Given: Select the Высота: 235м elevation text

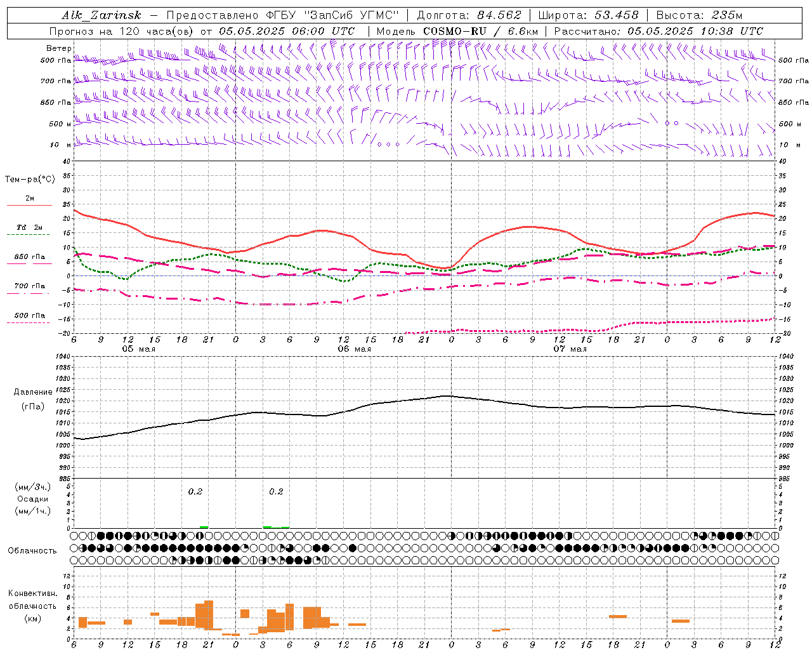Looking at the screenshot, I should point(699,15).
